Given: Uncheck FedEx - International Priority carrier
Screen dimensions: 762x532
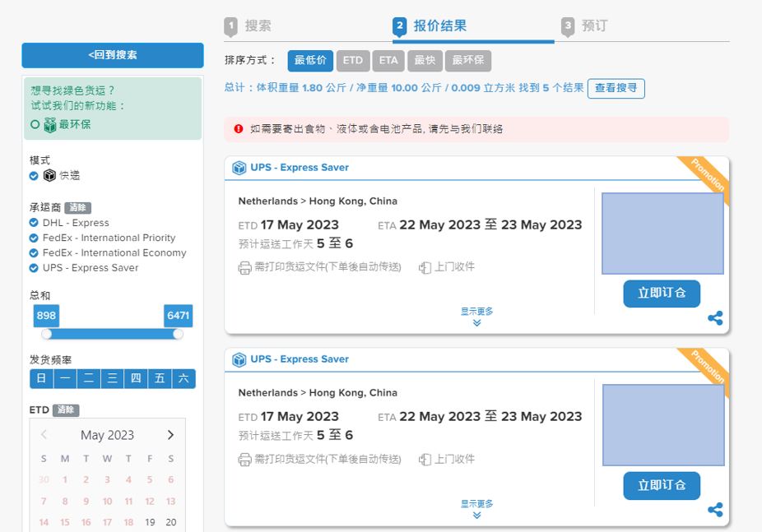Looking at the screenshot, I should coord(34,238).
